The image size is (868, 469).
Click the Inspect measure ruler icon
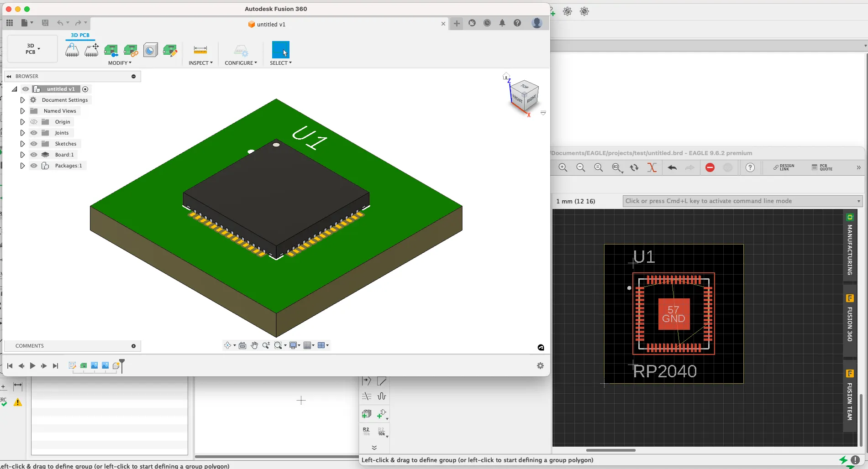(200, 50)
